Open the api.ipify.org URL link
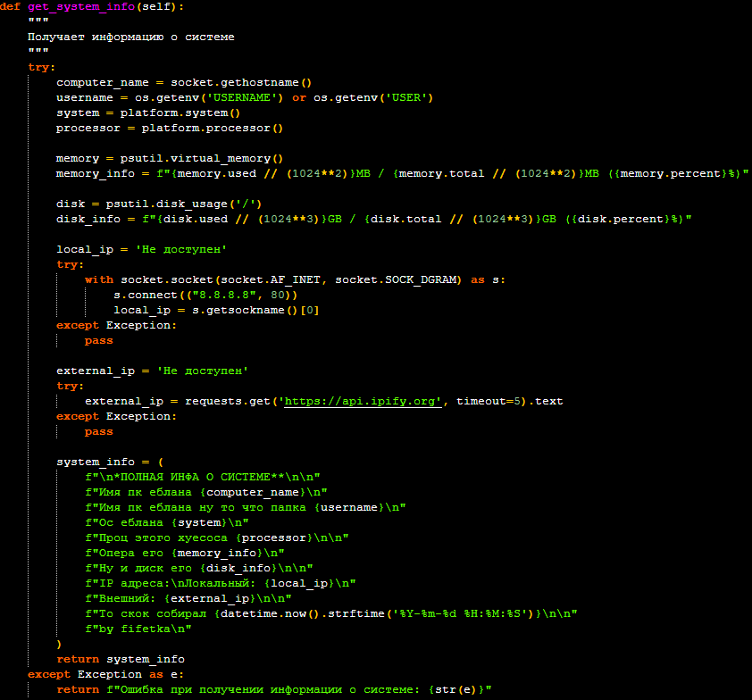Screen dimensions: 752x700 (363, 401)
